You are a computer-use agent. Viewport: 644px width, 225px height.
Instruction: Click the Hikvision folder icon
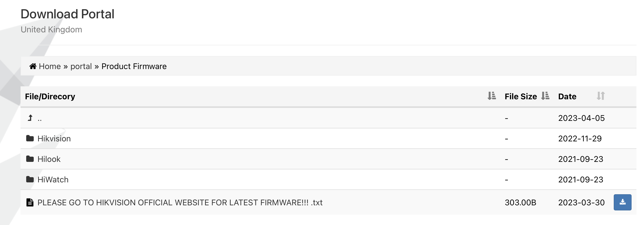30,139
